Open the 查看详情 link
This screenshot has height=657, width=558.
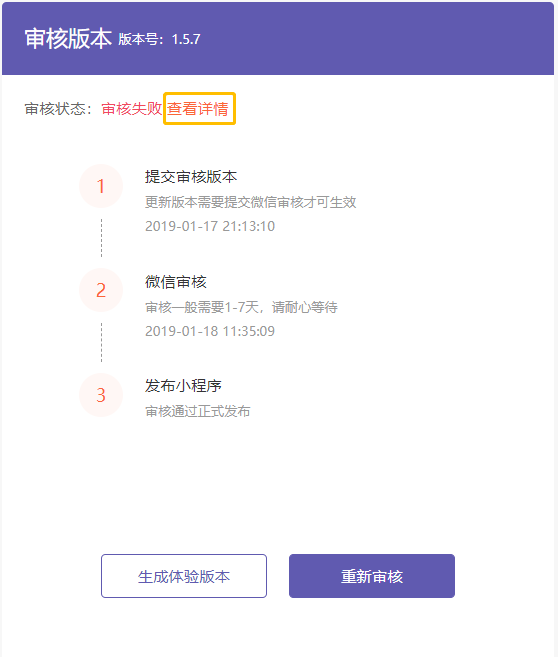point(198,109)
